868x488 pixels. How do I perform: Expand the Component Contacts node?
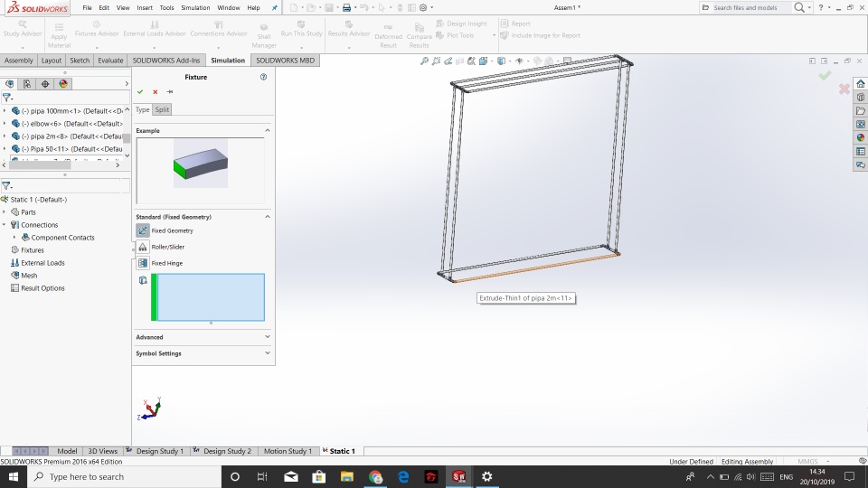point(15,238)
